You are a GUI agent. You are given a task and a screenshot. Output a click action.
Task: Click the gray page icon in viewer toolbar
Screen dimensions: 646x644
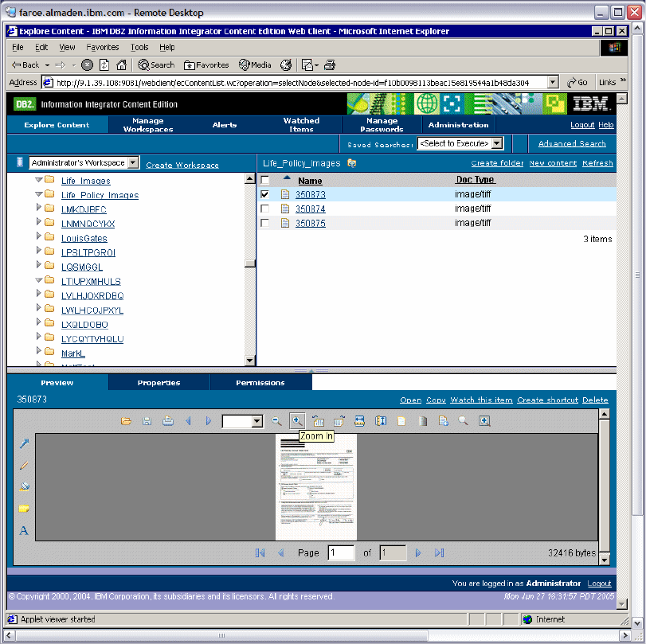point(423,421)
